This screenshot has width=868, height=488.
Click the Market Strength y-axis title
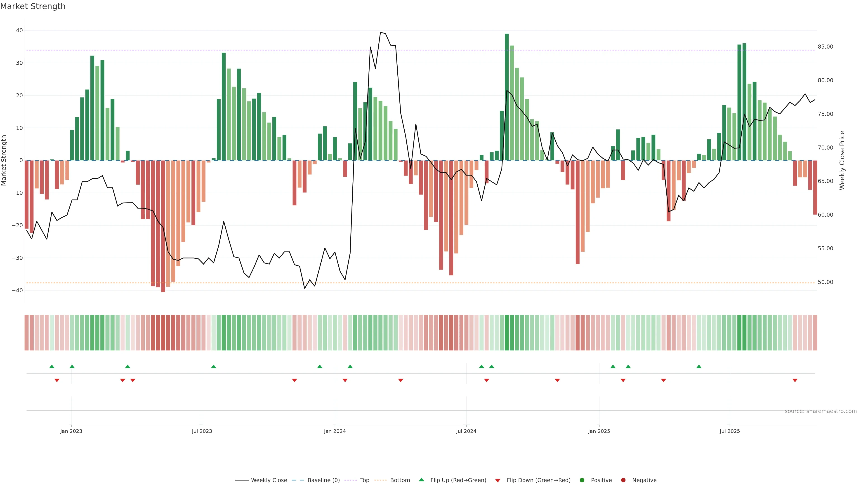click(x=4, y=160)
